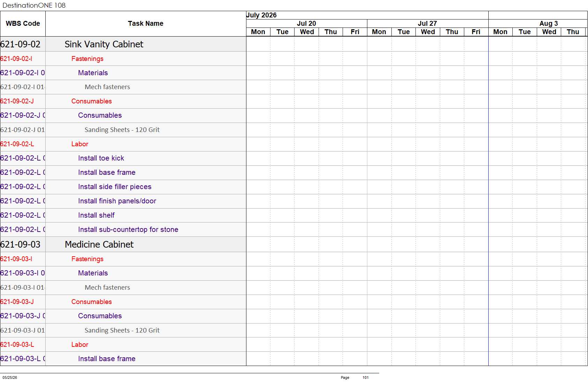Viewport: 588px width, 382px height.
Task: Select Install shelf task
Action: (96, 215)
